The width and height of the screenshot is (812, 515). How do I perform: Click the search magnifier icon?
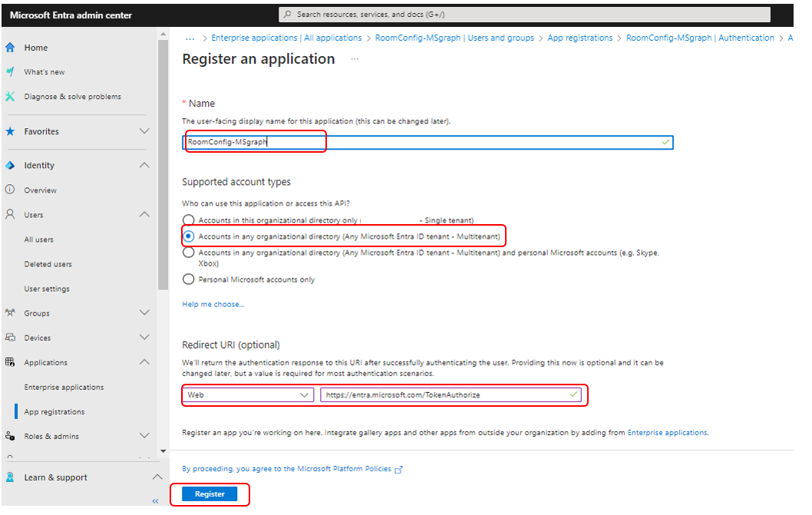[x=287, y=15]
